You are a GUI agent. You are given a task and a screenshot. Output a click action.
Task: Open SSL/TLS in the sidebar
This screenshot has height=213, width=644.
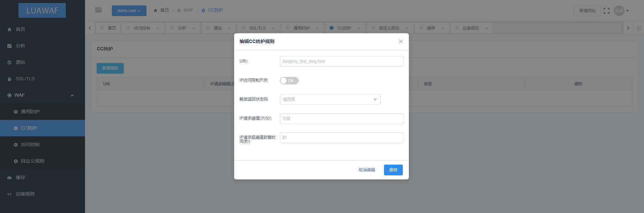[42, 79]
